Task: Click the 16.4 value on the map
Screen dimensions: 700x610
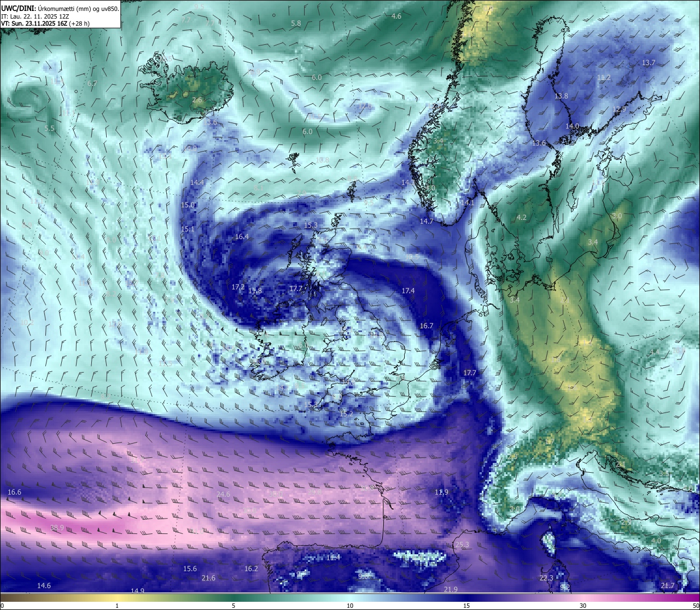Action: (x=242, y=237)
